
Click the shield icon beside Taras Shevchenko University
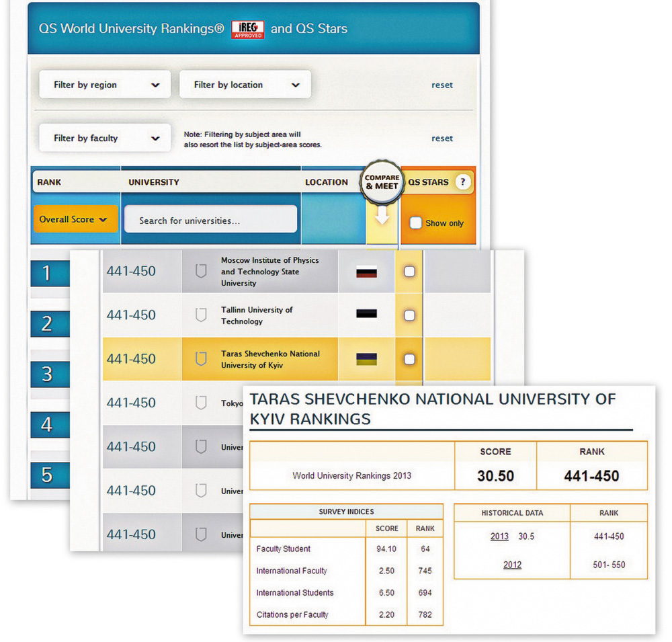click(x=200, y=359)
